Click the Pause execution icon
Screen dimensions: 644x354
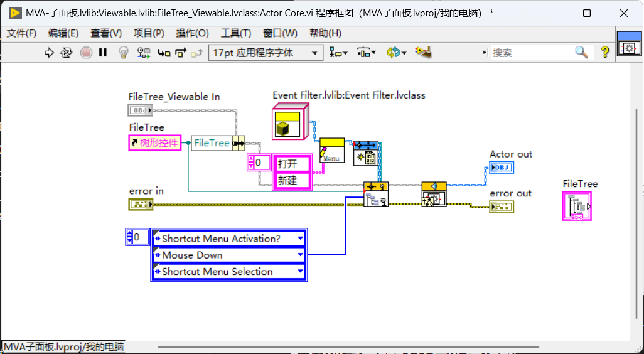103,53
